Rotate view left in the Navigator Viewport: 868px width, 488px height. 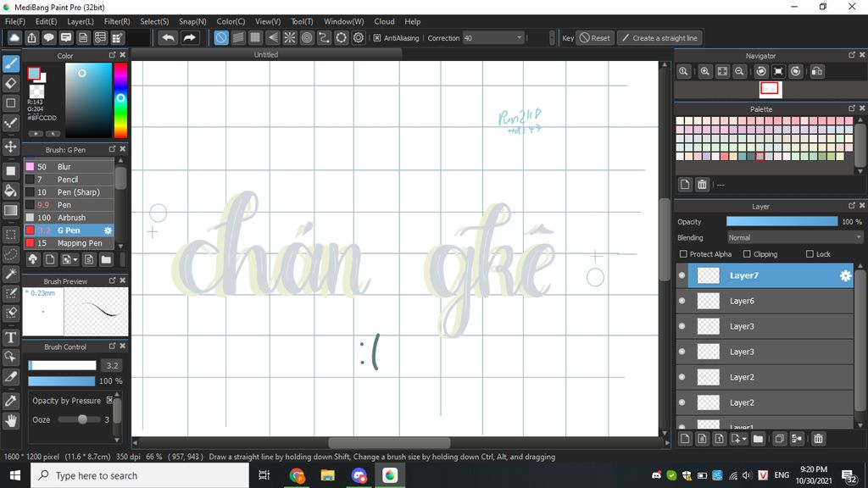pyautogui.click(x=761, y=71)
